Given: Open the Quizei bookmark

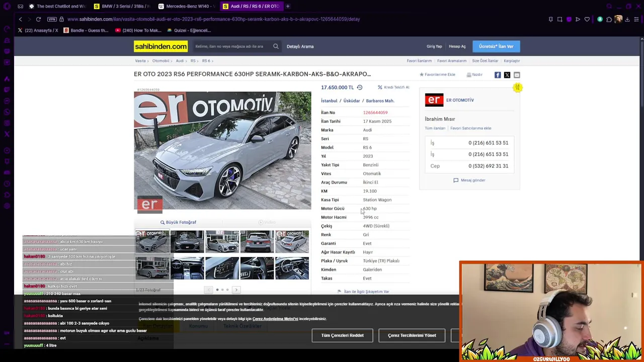Looking at the screenshot, I should coord(189,30).
